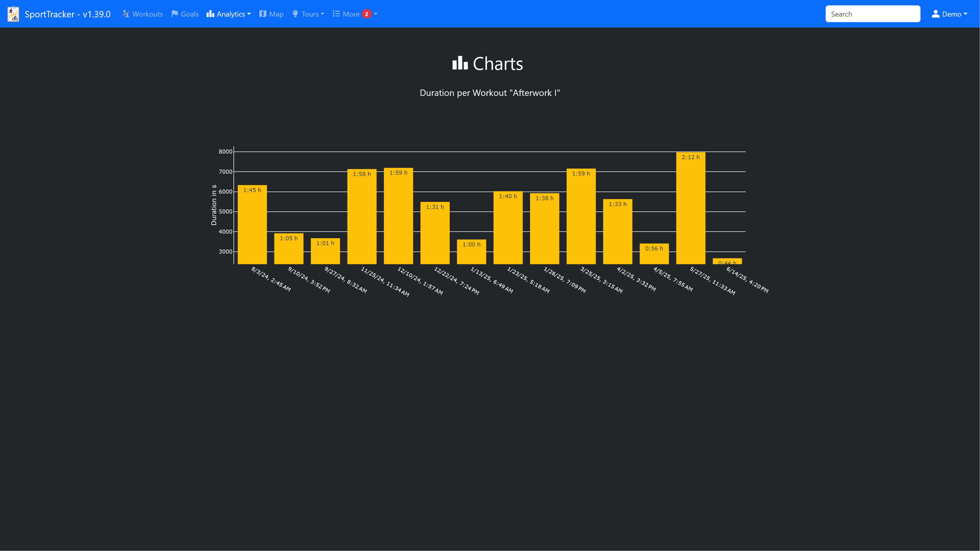
Task: Click the SportTracker - v1.39.0 brand link
Action: point(67,14)
